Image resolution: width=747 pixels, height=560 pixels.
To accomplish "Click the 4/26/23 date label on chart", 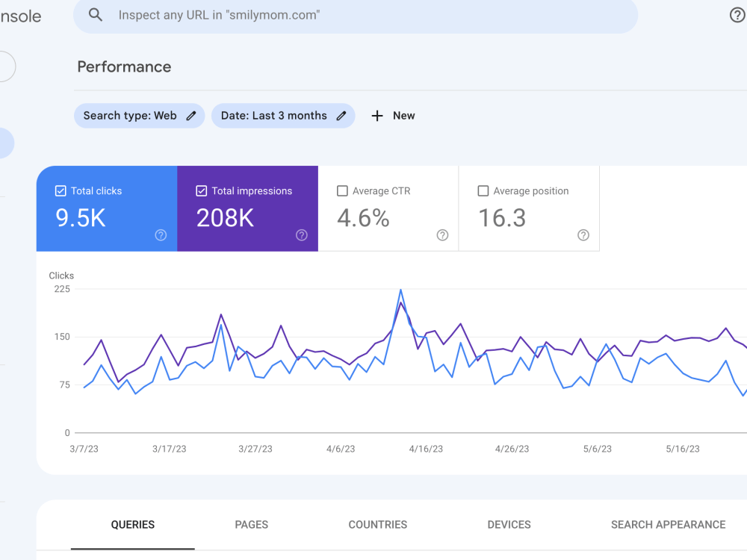I will coord(512,449).
